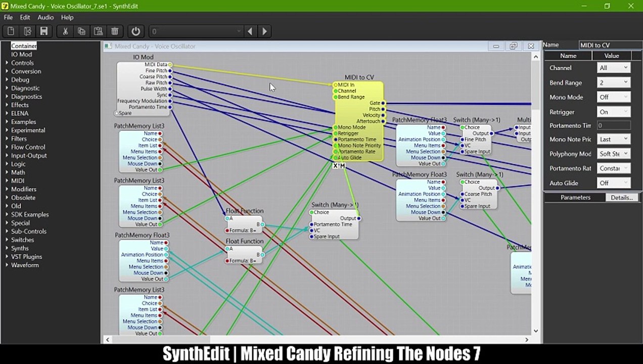Open the Mono Note Priority dropdown
The image size is (643, 364).
pos(613,139)
